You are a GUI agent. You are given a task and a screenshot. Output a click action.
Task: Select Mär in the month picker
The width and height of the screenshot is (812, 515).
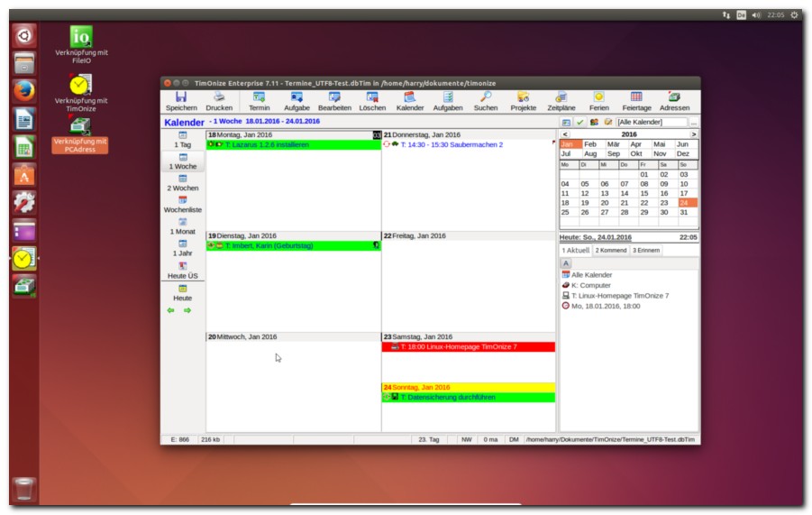pyautogui.click(x=614, y=144)
